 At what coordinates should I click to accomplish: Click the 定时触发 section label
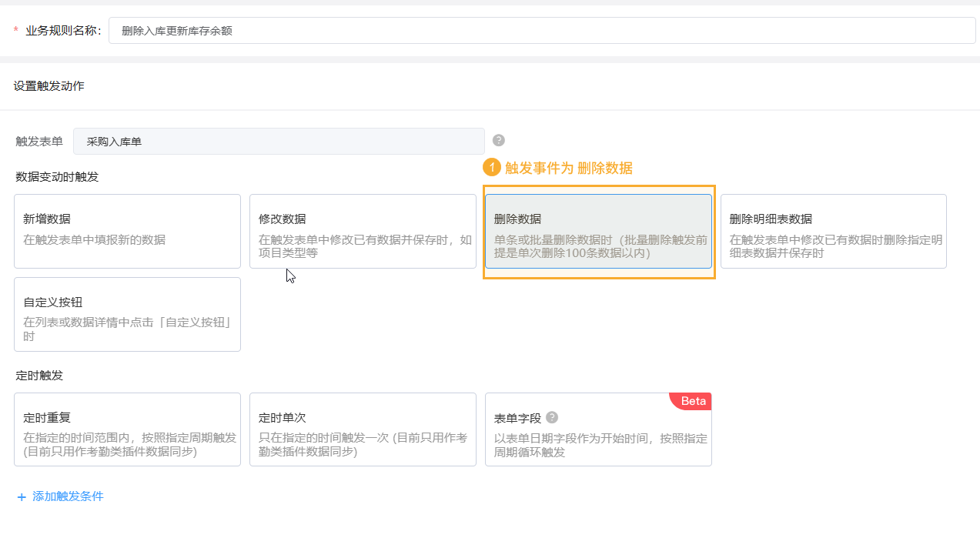click(x=39, y=376)
